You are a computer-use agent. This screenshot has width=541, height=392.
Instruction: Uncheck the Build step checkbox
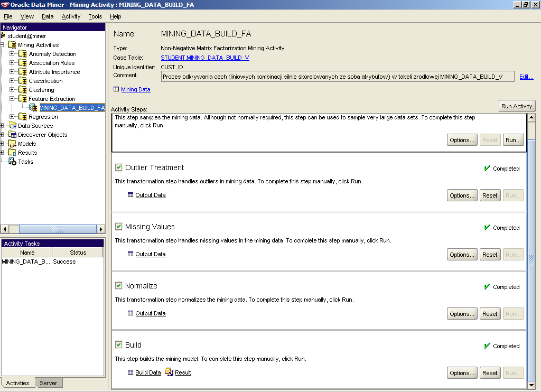119,345
